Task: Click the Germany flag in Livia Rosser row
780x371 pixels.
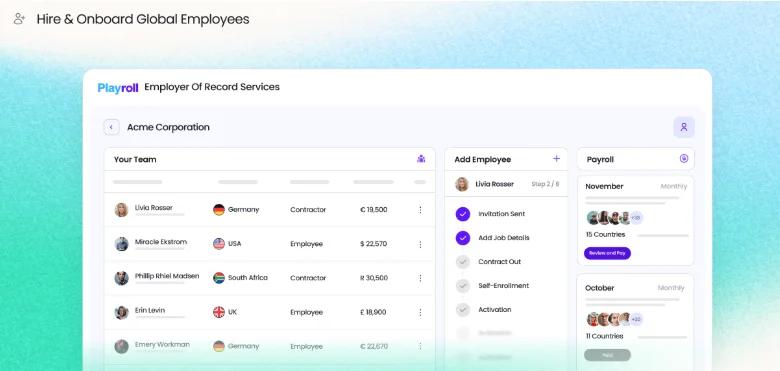Action: (x=219, y=210)
